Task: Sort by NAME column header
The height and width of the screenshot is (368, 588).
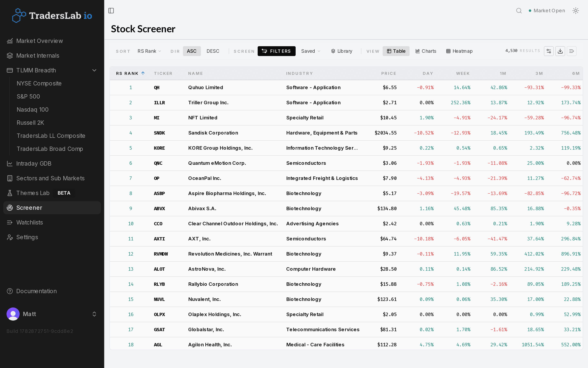Action: coord(195,74)
